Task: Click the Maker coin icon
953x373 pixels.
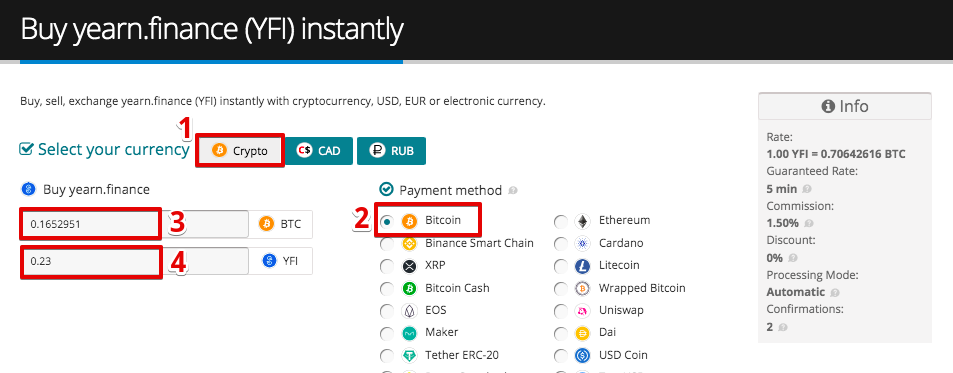Action: (409, 334)
